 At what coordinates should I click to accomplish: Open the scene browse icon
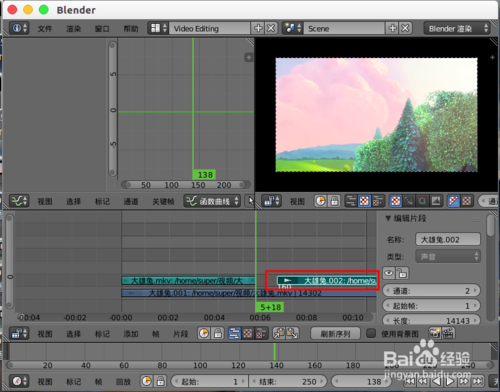point(293,28)
